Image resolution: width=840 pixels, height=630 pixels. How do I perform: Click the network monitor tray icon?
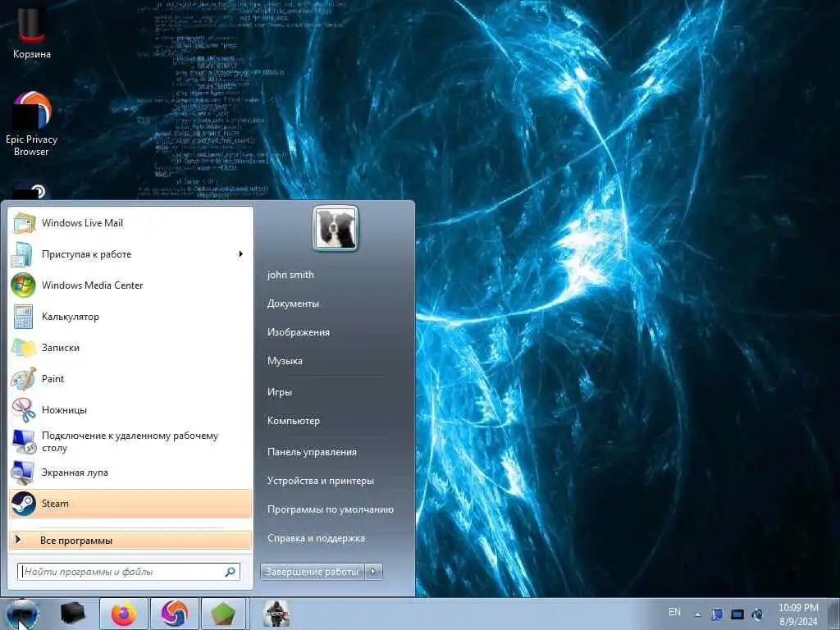(x=737, y=614)
